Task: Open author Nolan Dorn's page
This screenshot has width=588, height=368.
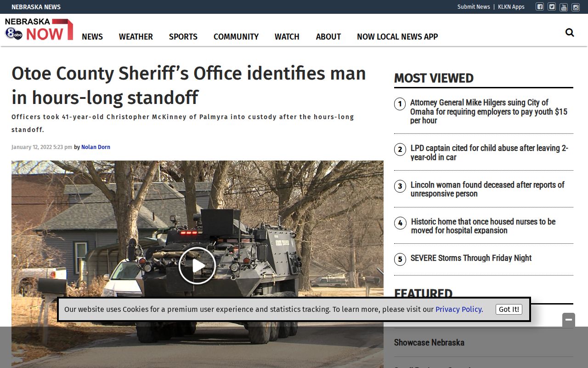Action: click(x=96, y=147)
